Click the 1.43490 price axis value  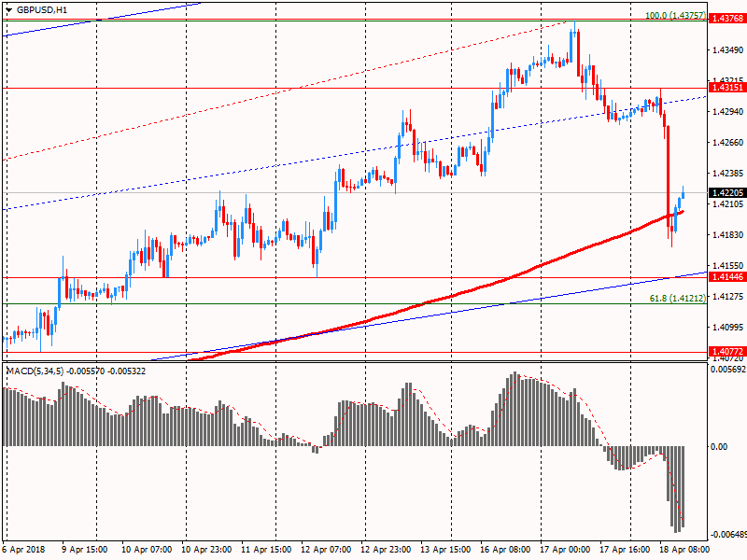click(728, 50)
